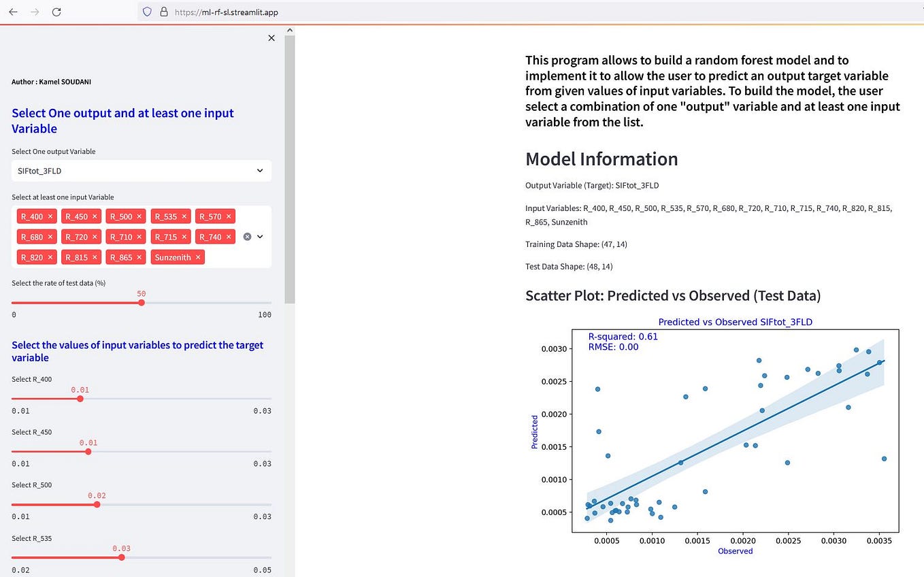Remove the Sunzenith input variable tag
The height and width of the screenshot is (577, 924).
coord(197,257)
